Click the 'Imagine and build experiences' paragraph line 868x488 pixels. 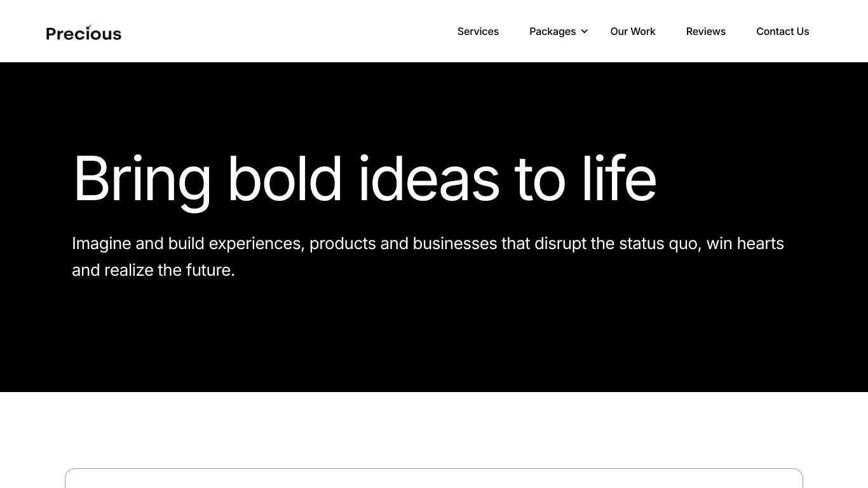coord(428,244)
